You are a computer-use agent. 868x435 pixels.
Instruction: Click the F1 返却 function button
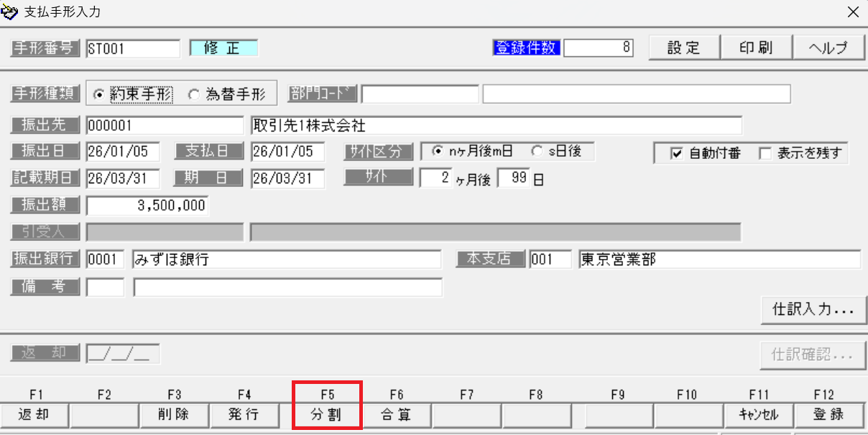click(34, 416)
